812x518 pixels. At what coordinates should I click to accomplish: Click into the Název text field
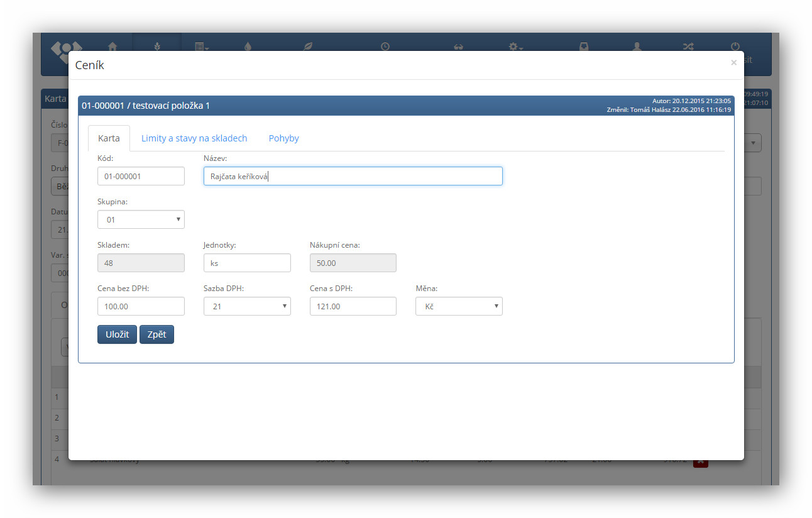click(x=353, y=176)
